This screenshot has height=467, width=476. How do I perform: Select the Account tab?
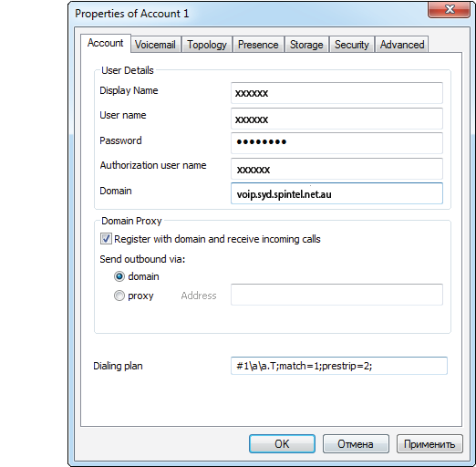(106, 43)
